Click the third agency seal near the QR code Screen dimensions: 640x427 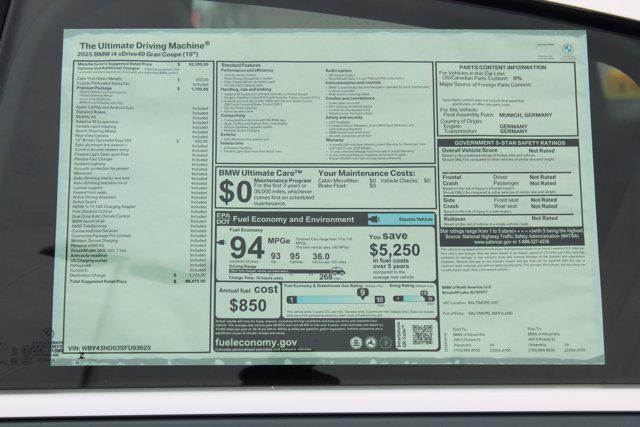pos(385,343)
